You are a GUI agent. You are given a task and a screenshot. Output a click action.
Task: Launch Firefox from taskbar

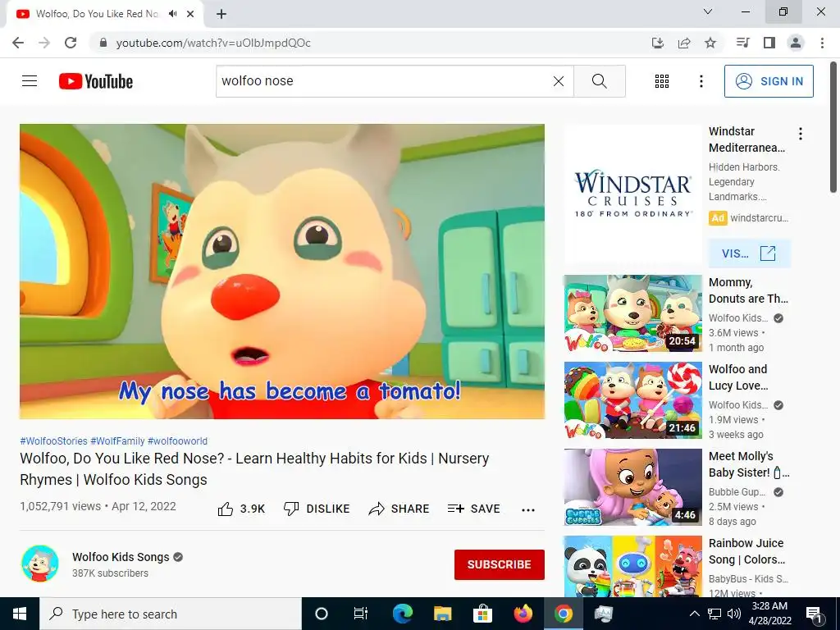point(523,614)
